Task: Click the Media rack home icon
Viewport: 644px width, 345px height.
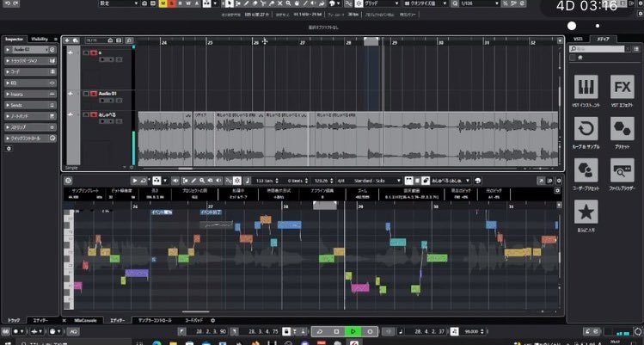Action: pos(580,58)
